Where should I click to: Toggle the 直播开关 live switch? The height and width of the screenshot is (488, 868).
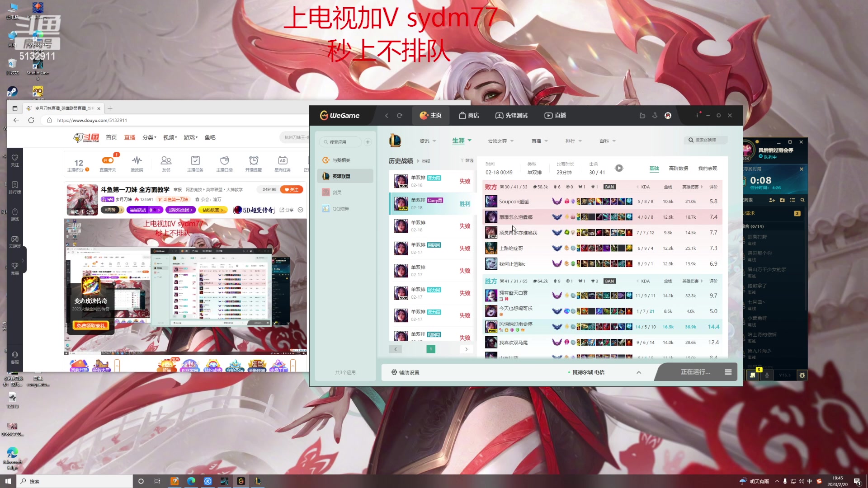[x=108, y=160]
